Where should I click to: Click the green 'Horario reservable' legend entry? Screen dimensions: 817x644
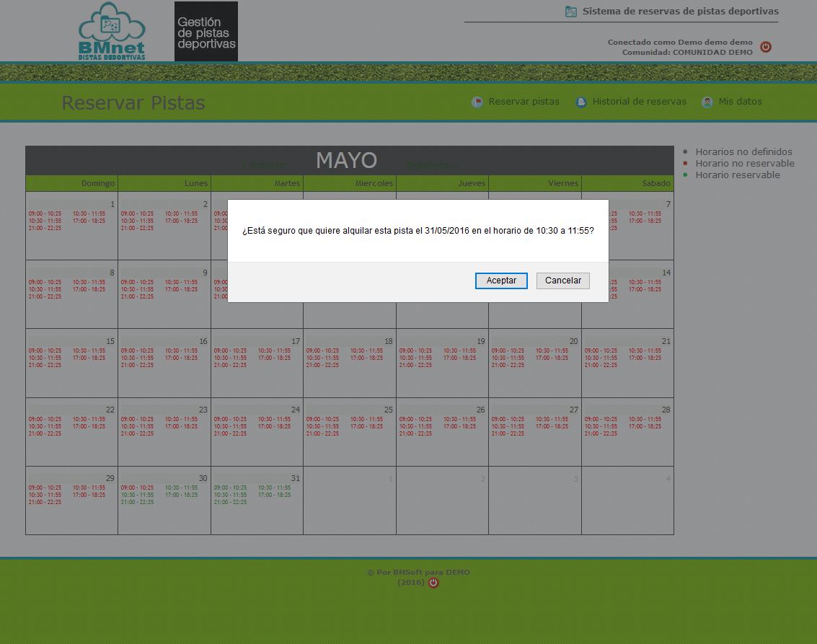737,175
